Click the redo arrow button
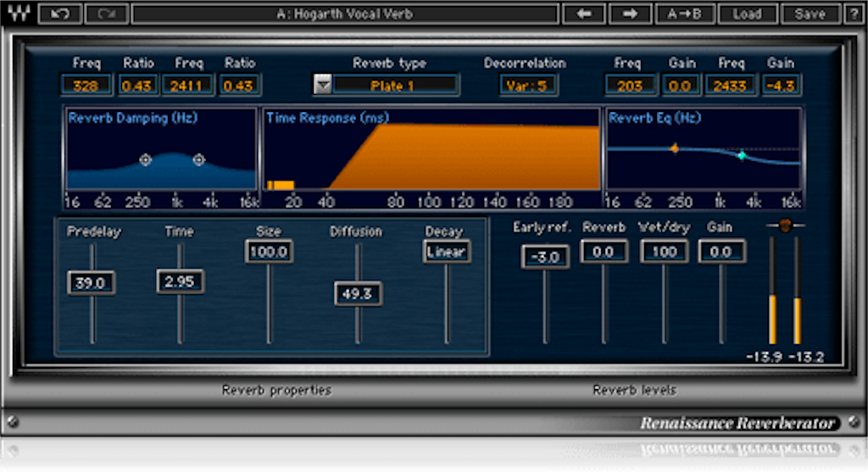 click(x=106, y=14)
